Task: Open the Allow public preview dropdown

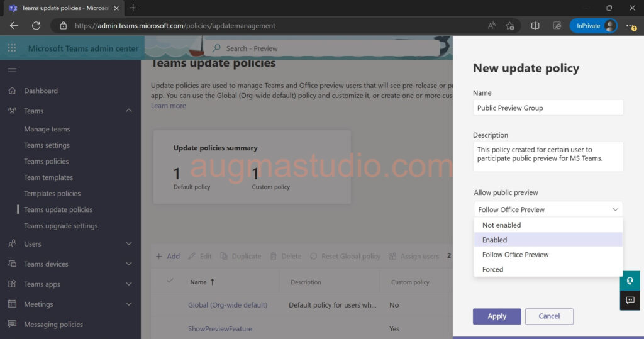Action: tap(548, 209)
